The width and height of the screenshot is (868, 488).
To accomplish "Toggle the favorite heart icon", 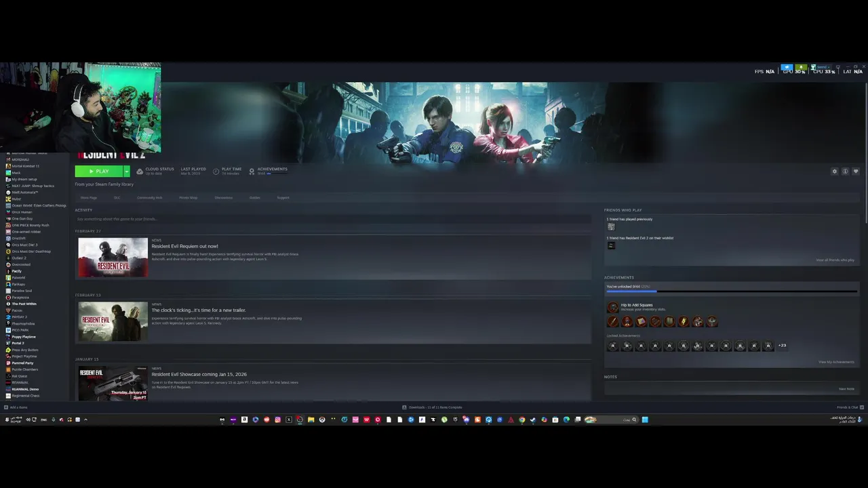I will (856, 171).
